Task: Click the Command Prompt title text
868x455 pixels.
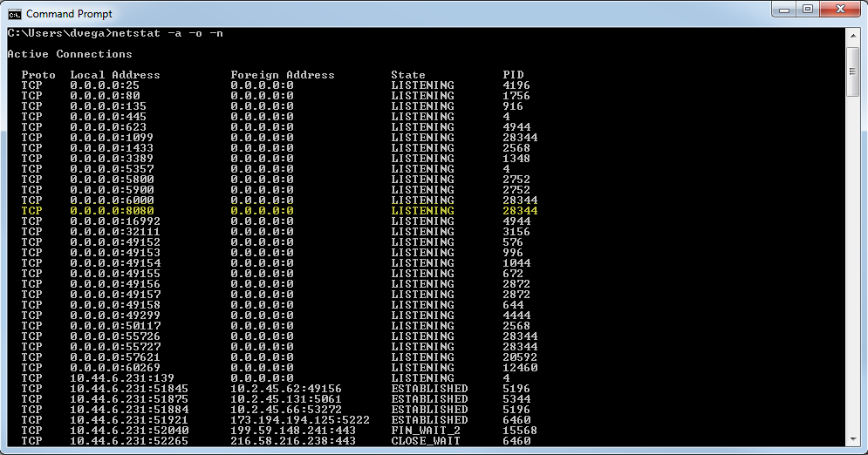Action: [69, 14]
